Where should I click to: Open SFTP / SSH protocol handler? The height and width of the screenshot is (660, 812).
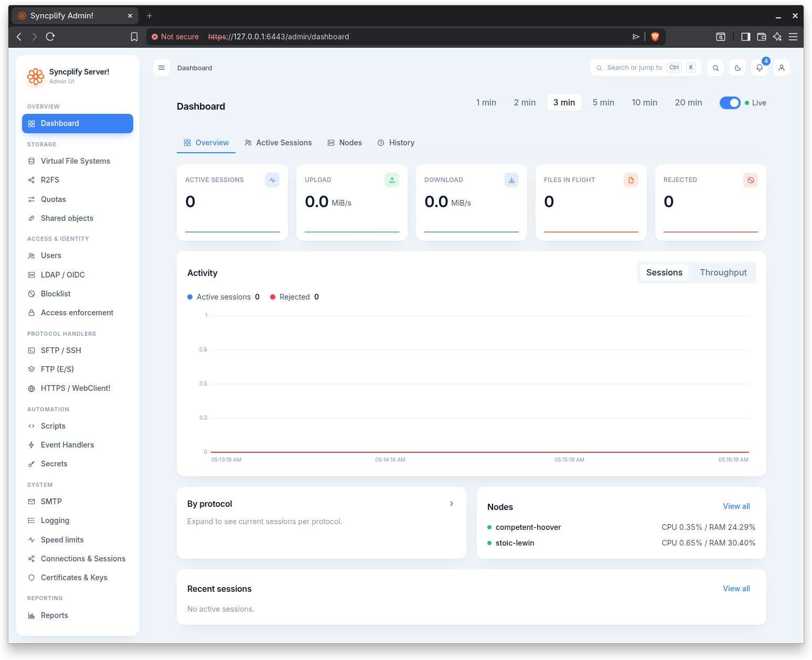coord(78,350)
